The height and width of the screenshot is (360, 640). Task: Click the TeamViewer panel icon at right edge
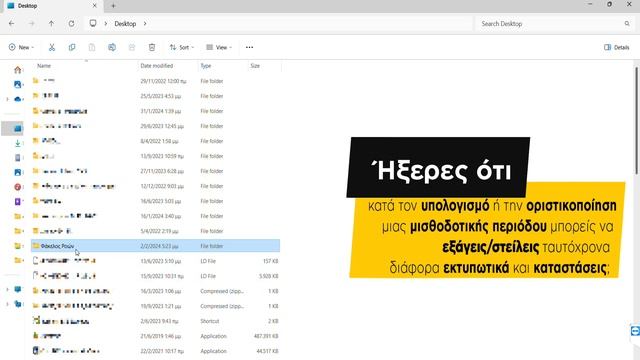(x=635, y=331)
